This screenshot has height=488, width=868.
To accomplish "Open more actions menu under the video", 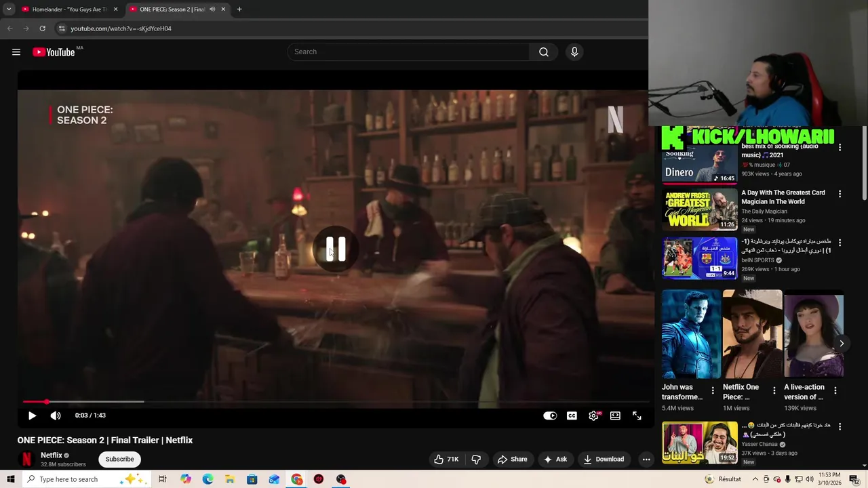I will pos(646,459).
